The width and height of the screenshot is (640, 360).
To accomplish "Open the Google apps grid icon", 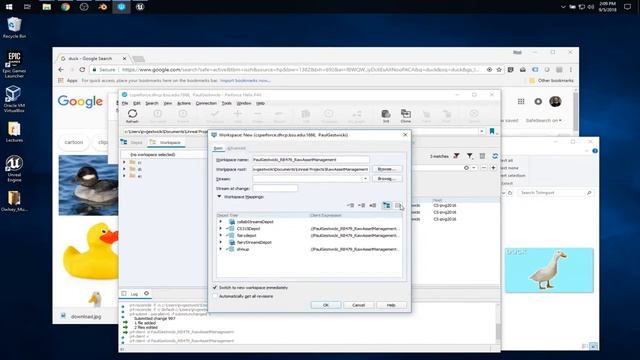I will (521, 101).
